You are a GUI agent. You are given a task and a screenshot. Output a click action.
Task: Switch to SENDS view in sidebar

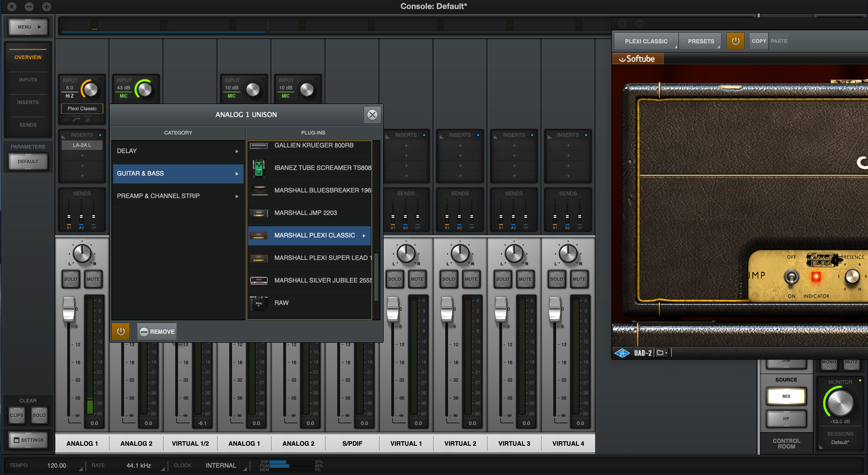28,125
